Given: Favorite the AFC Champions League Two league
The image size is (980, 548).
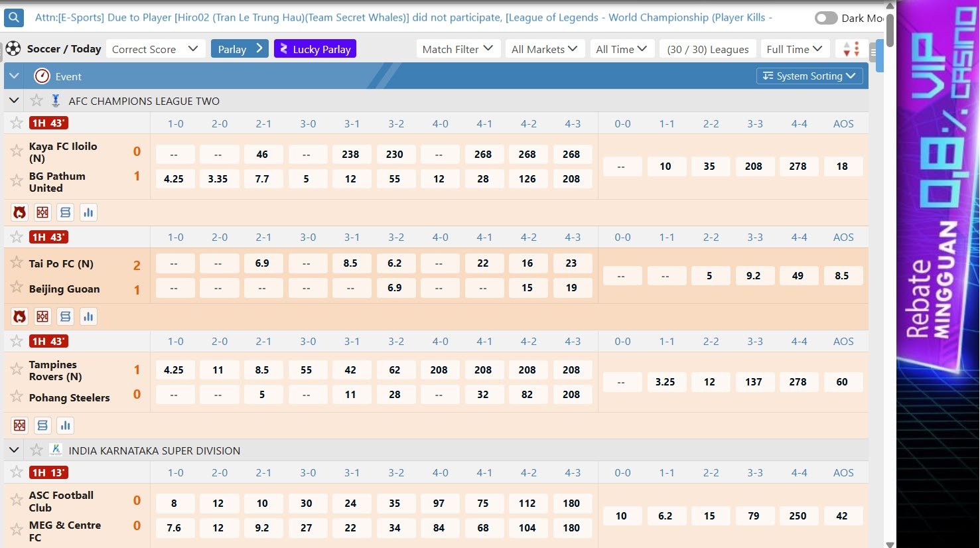Looking at the screenshot, I should click(36, 101).
